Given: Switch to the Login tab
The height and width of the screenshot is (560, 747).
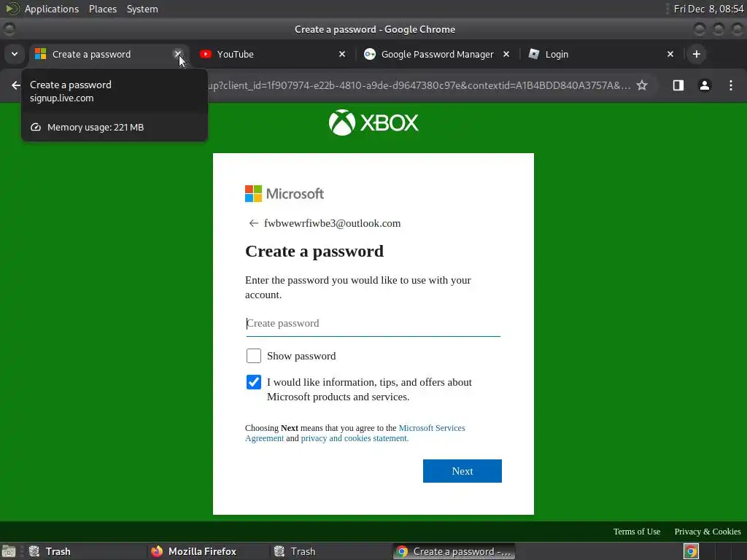Looking at the screenshot, I should 600,54.
